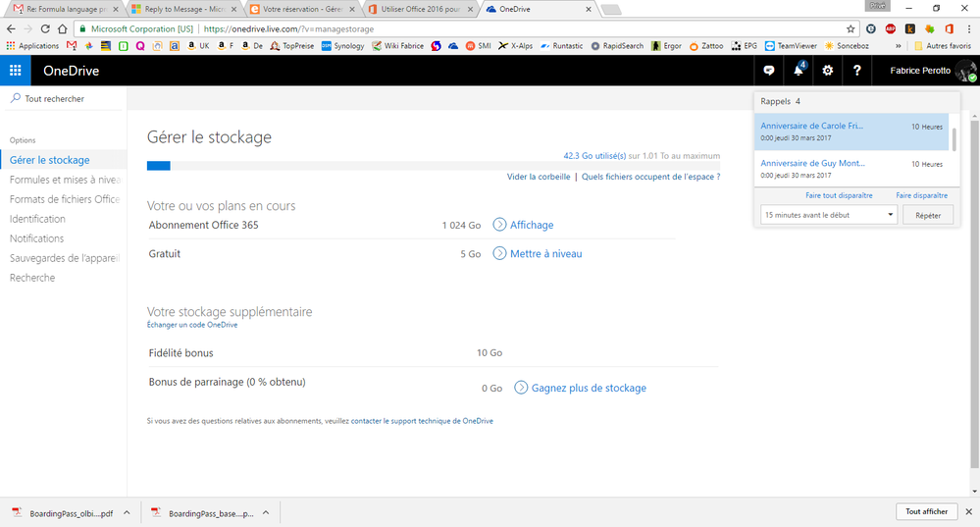
Task: Click 'Quels fichiers occupent de l'espace ?' link
Action: (x=650, y=177)
